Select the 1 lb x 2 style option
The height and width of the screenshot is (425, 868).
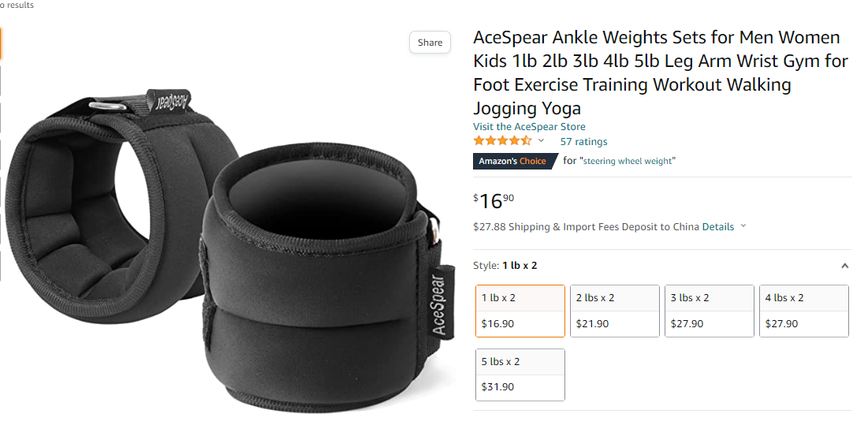pos(520,311)
